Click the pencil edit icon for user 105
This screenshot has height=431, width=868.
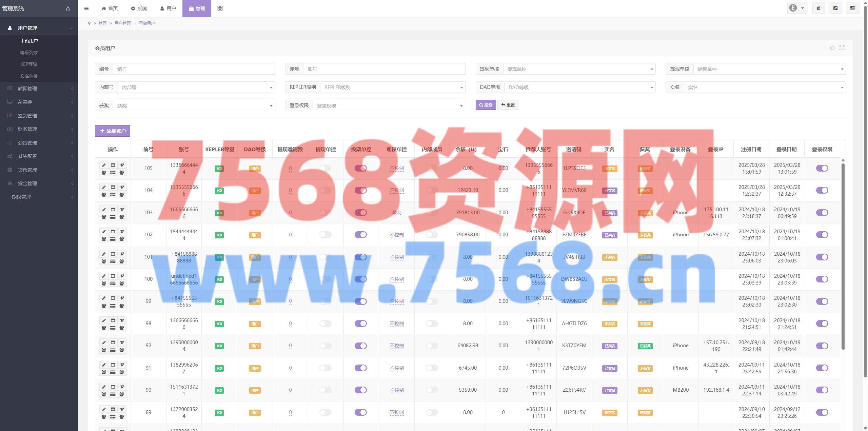pos(104,165)
